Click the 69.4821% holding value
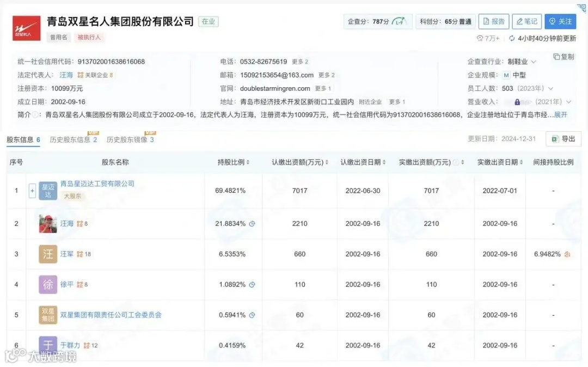Screen dimensions: 588x367 (x=230, y=191)
